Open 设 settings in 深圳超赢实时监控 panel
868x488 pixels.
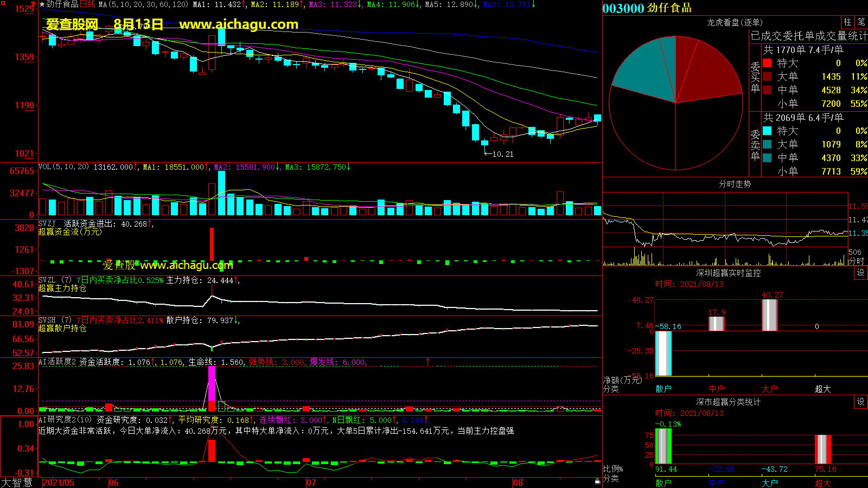[860, 273]
